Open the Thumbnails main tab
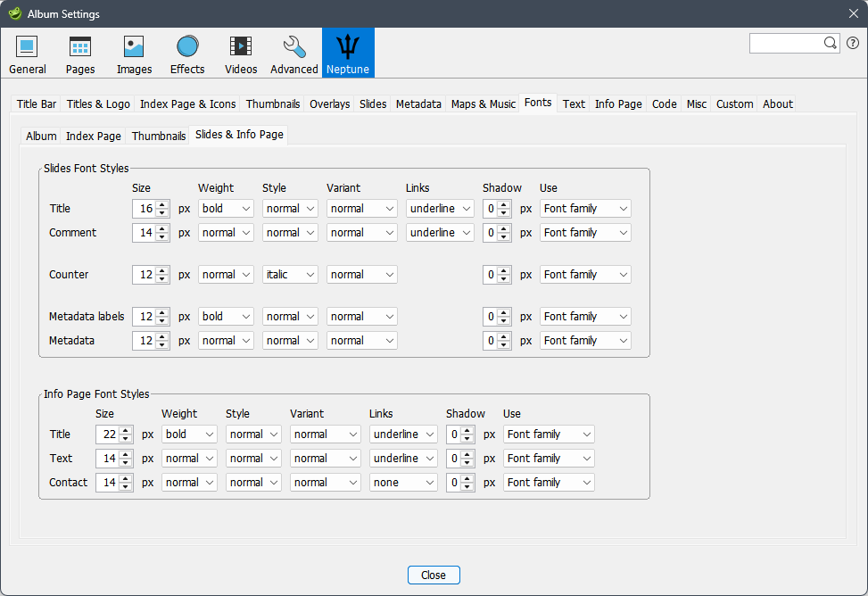The width and height of the screenshot is (868, 596). (273, 104)
